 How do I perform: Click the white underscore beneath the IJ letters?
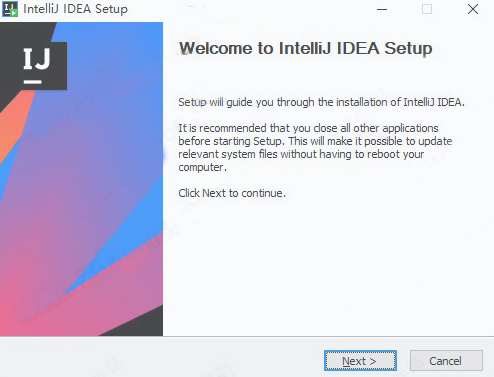[32, 82]
